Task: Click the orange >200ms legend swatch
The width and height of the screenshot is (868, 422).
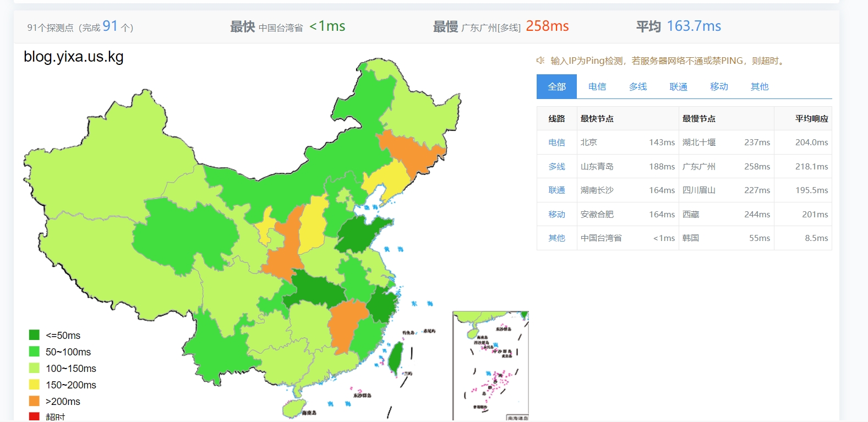Action: coord(34,401)
